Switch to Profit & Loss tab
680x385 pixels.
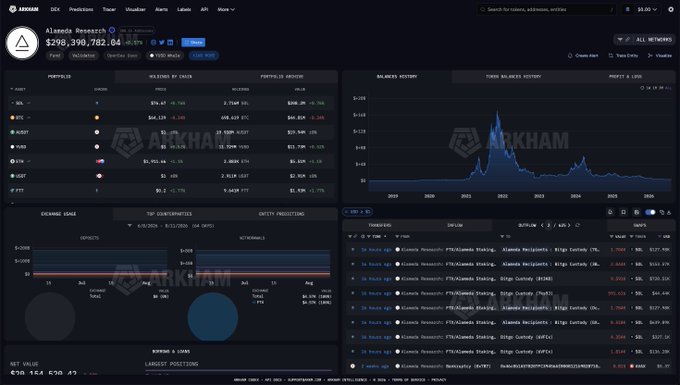625,76
